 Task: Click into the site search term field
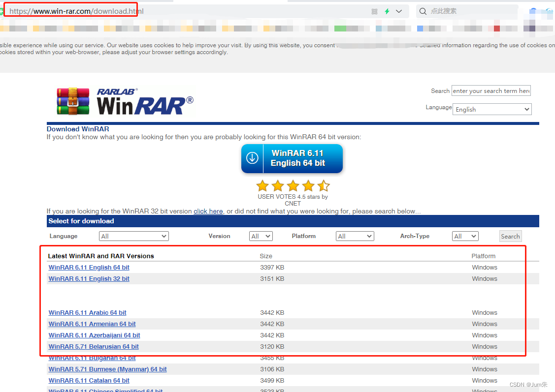click(491, 91)
